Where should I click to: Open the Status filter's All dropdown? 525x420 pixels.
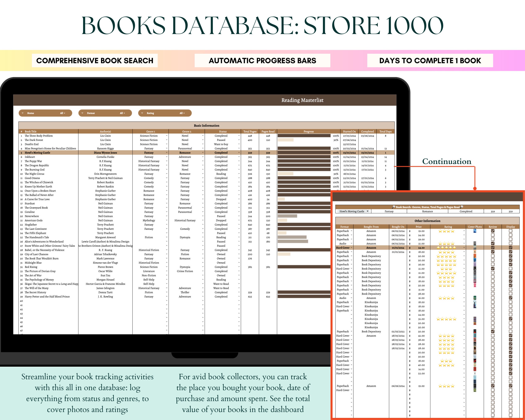[x=63, y=113]
